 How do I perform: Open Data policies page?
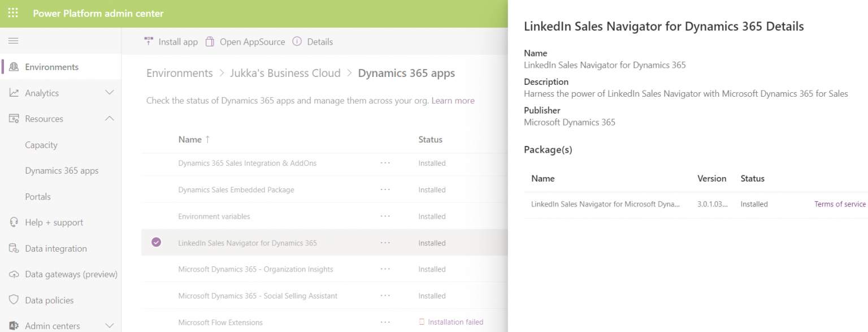point(49,300)
